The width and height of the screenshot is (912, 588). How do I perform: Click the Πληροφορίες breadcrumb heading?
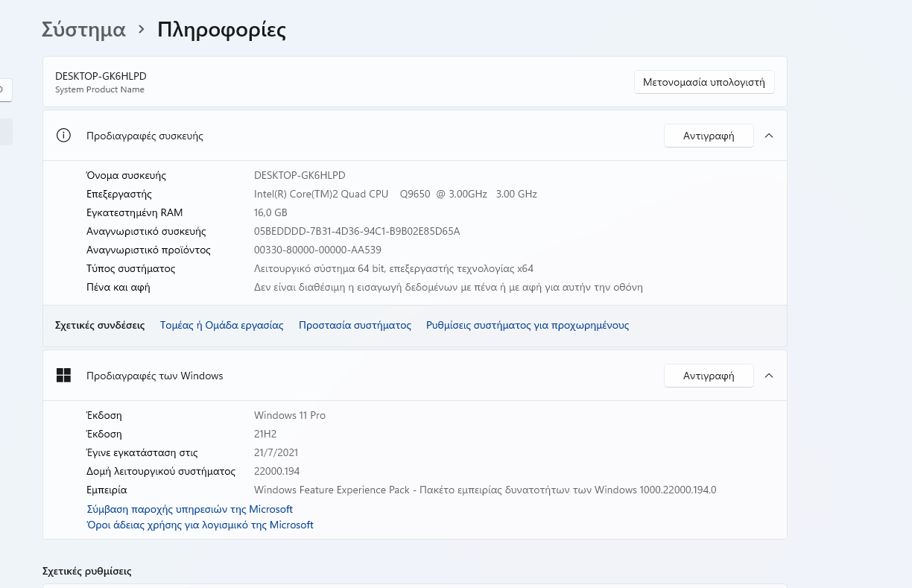(222, 30)
